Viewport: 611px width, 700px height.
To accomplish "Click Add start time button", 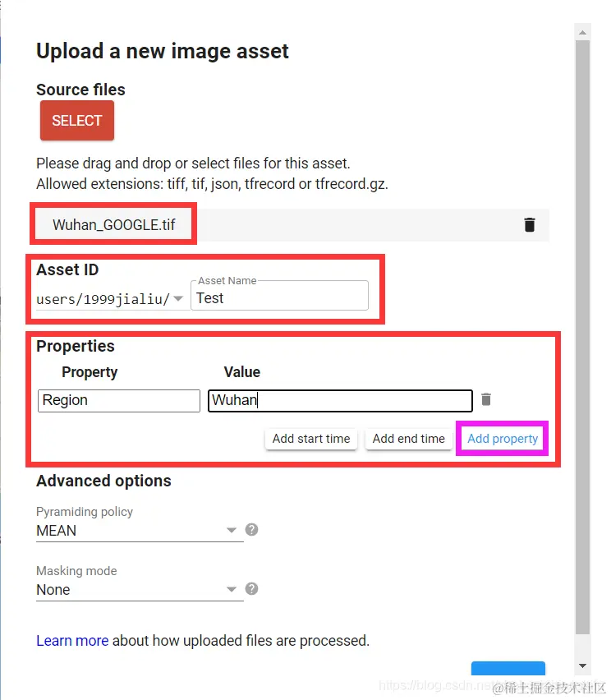I will click(x=311, y=439).
